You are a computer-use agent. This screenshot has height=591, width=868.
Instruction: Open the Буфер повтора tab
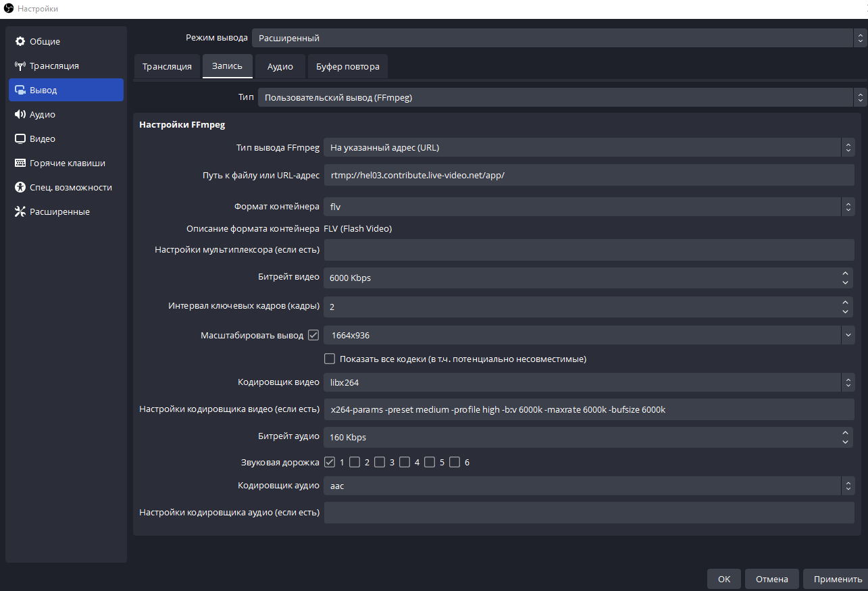(347, 67)
